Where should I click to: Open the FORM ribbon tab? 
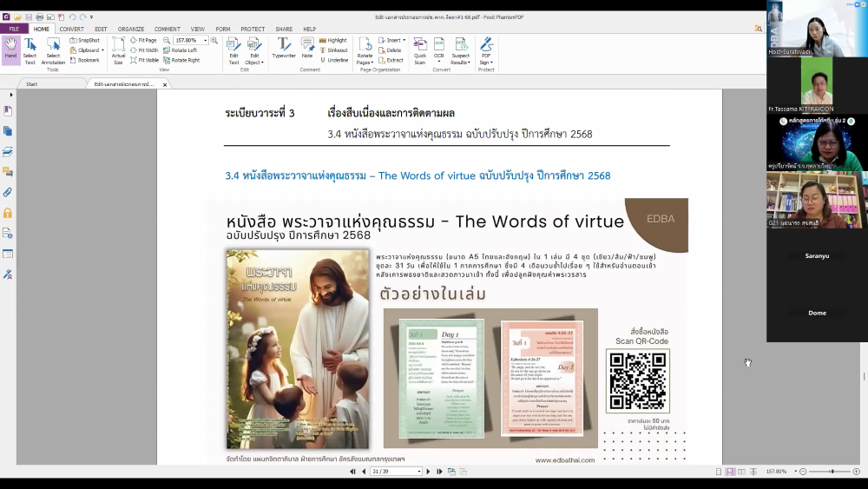223,29
